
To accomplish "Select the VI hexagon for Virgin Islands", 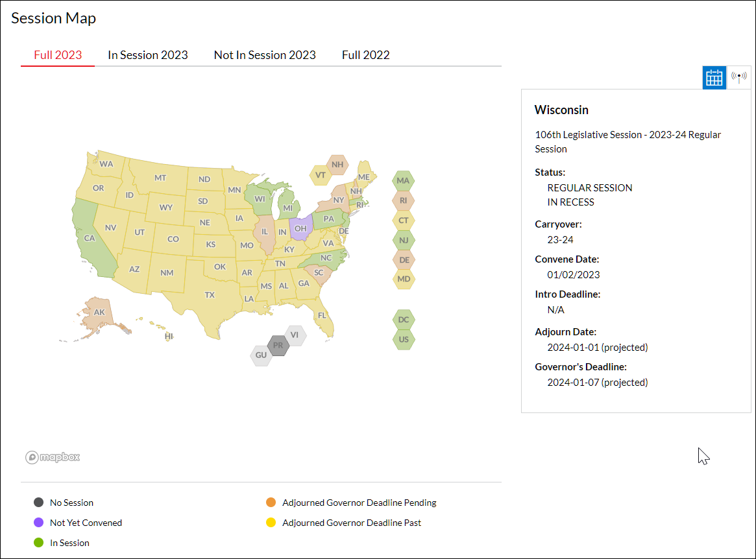I will click(x=295, y=335).
